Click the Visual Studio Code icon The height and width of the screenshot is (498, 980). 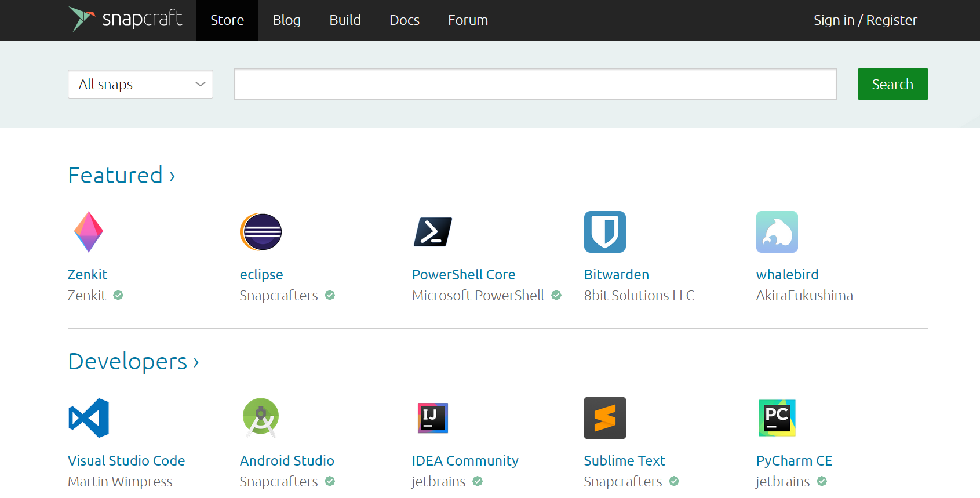point(89,418)
